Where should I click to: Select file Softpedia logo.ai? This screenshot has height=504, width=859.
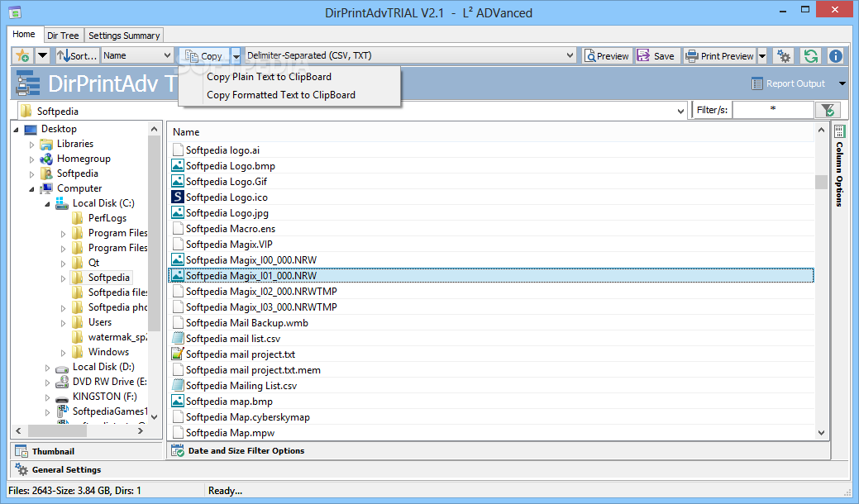point(222,150)
